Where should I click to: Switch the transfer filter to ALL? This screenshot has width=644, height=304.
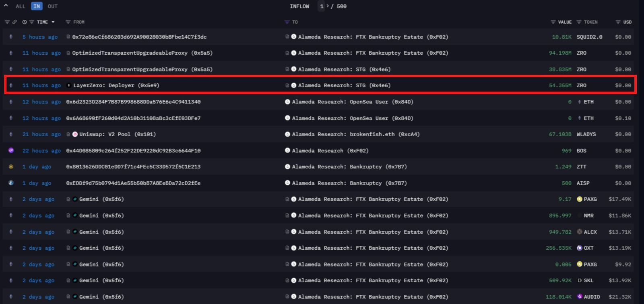[x=21, y=6]
